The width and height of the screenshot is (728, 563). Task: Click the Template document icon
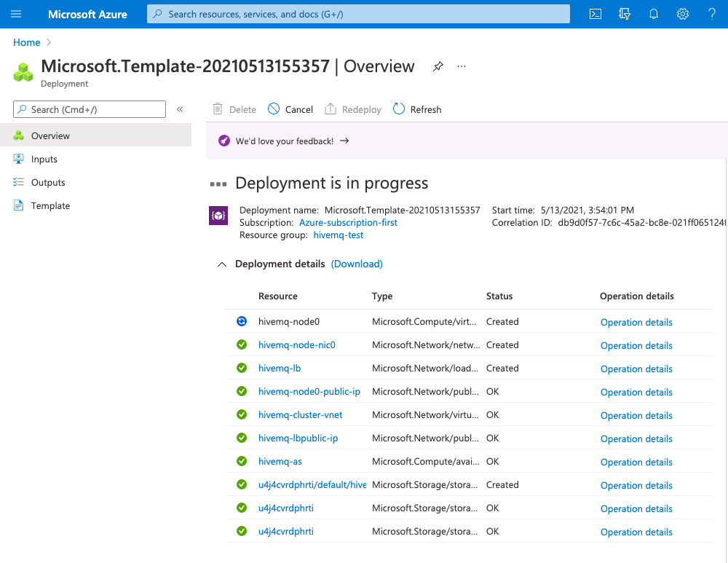19,205
